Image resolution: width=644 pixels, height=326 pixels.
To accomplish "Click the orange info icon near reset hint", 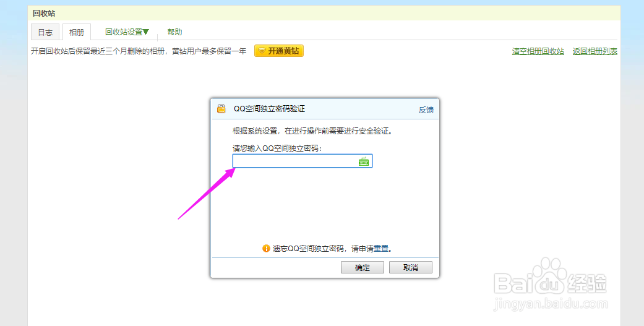I will click(x=266, y=249).
